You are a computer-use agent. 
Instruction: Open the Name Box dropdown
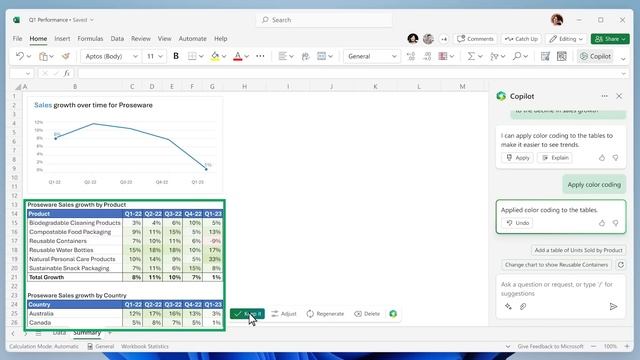click(x=28, y=73)
